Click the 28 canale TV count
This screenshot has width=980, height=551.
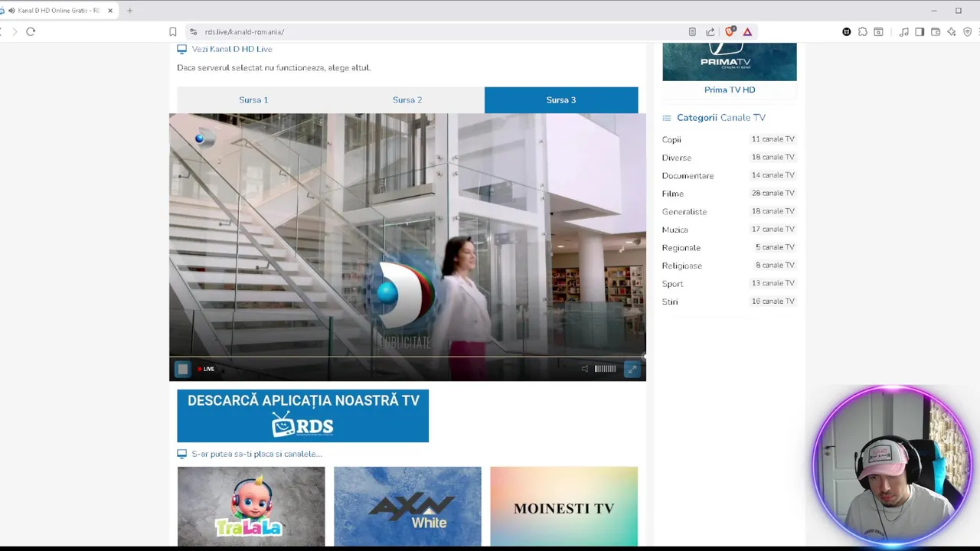point(773,193)
